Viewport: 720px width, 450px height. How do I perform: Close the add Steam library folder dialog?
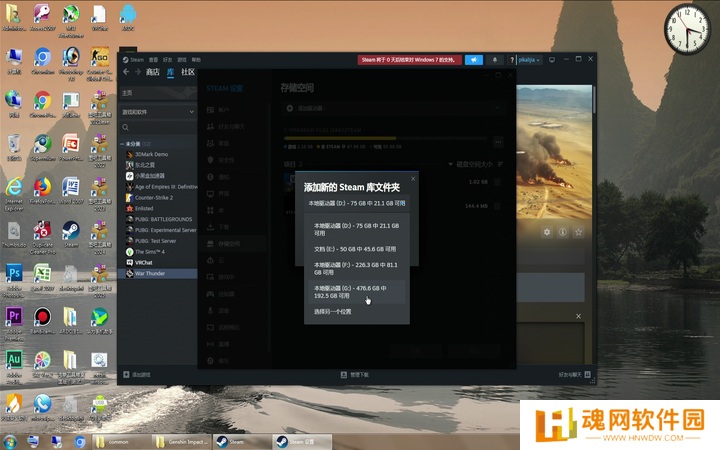[413, 179]
